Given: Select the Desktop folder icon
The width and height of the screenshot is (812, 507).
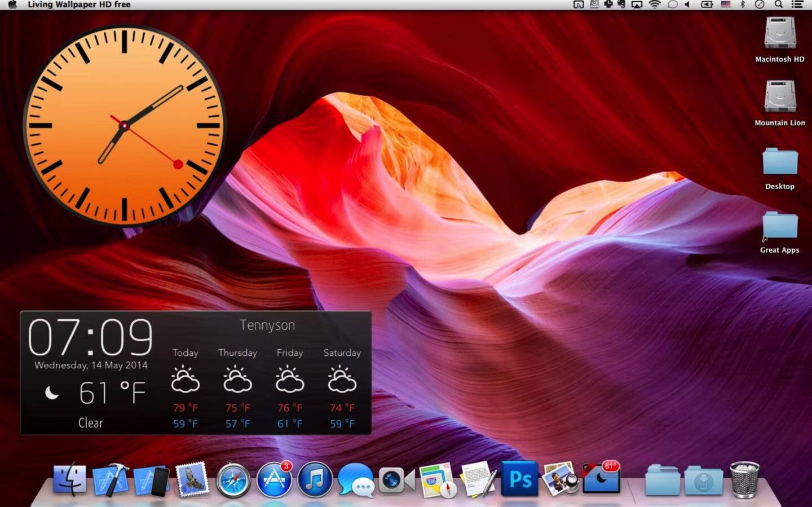Looking at the screenshot, I should coord(780,161).
